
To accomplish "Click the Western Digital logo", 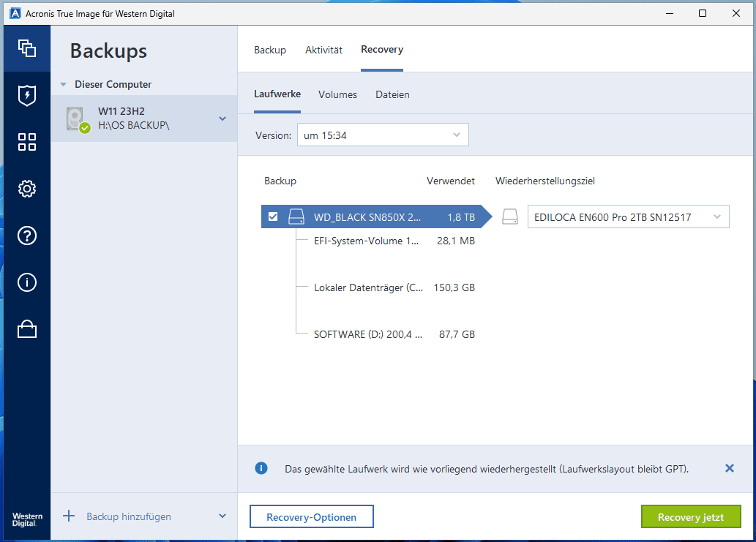I will pyautogui.click(x=27, y=519).
